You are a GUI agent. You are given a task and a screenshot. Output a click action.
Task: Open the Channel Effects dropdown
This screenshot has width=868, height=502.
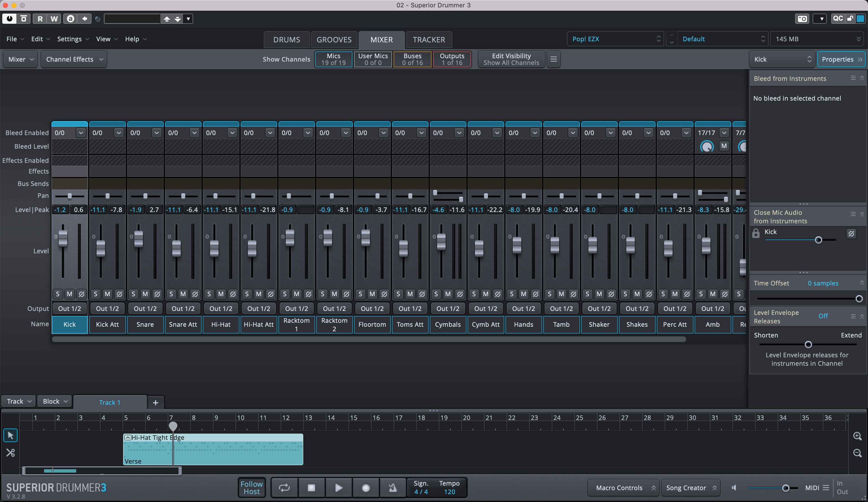pos(74,59)
